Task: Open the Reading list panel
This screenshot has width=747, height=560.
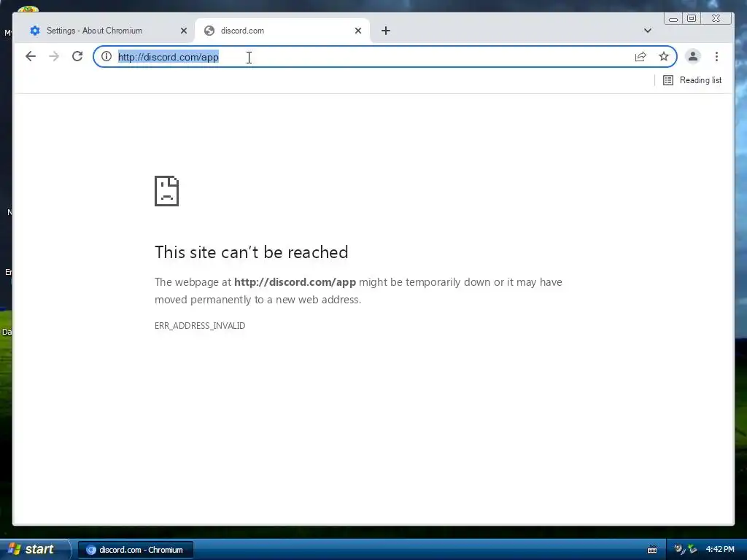Action: pos(692,80)
